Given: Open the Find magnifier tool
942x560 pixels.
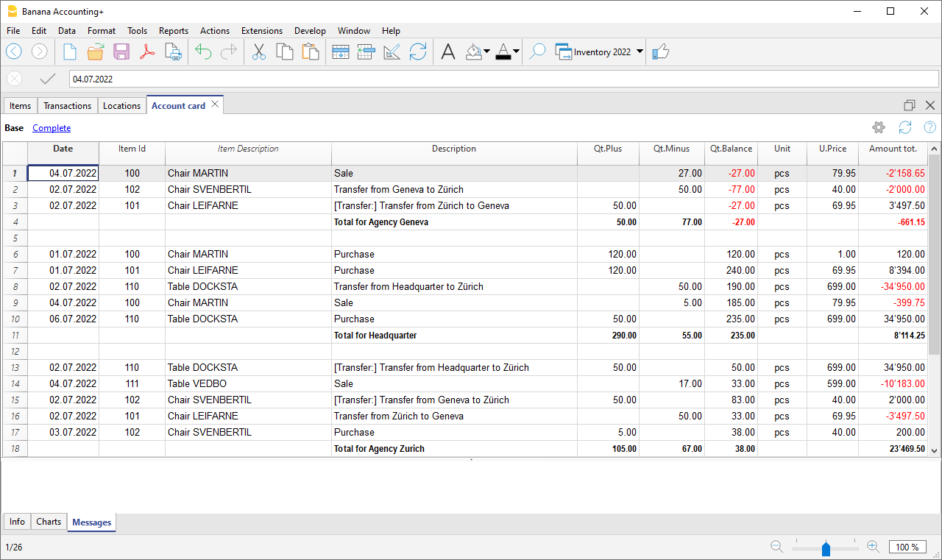Looking at the screenshot, I should 537,52.
